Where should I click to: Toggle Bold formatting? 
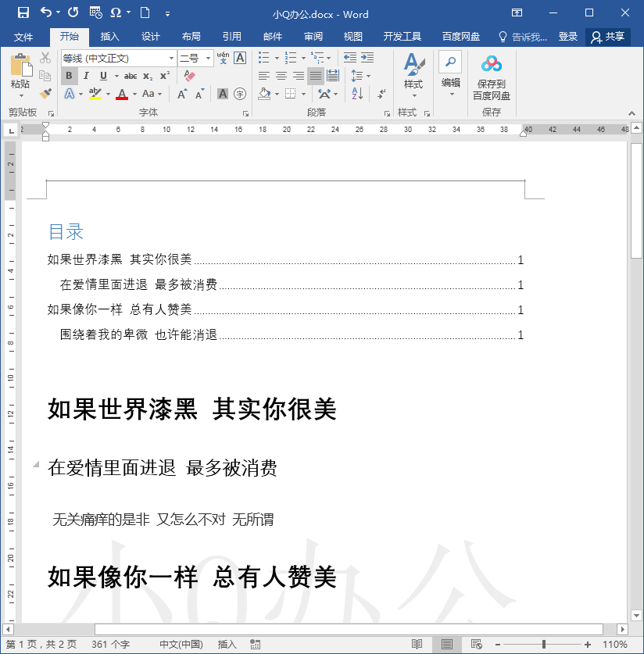(69, 76)
